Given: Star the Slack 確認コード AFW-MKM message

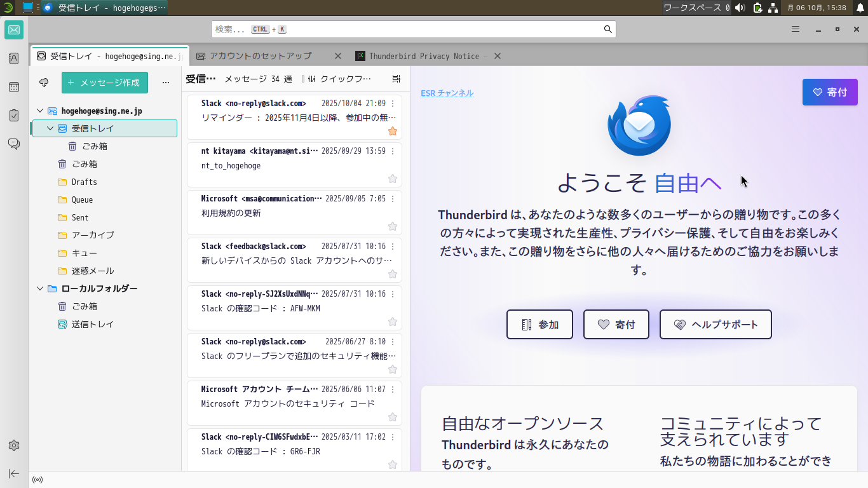Looking at the screenshot, I should point(393,322).
